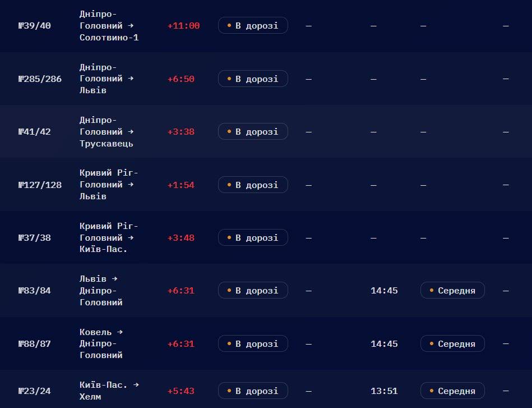Click the status dot in the №127/128 "В дорозі" badge
The image size is (532, 408).
pyautogui.click(x=229, y=185)
